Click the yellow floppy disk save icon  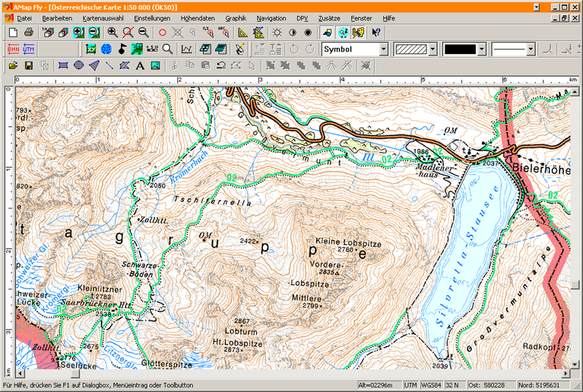pos(29,66)
